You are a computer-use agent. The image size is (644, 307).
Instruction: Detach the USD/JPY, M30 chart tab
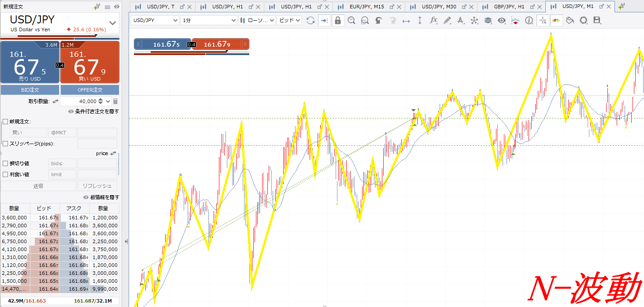coord(464,7)
